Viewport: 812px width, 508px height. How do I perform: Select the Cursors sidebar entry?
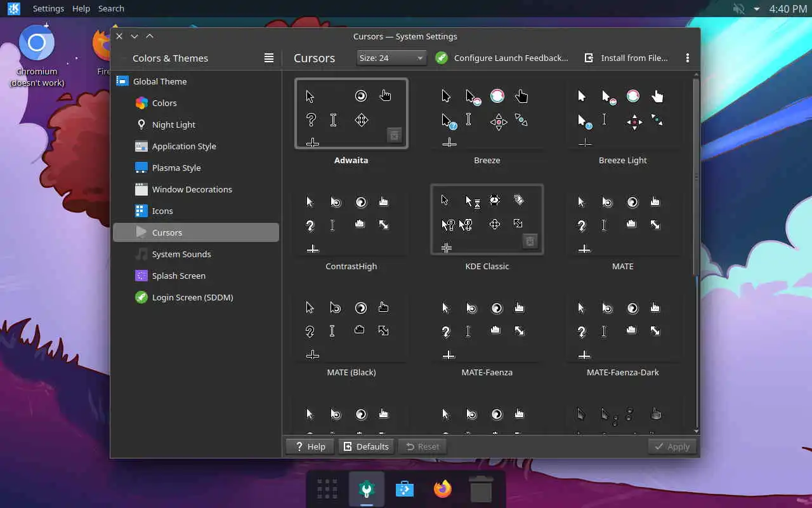coord(196,232)
